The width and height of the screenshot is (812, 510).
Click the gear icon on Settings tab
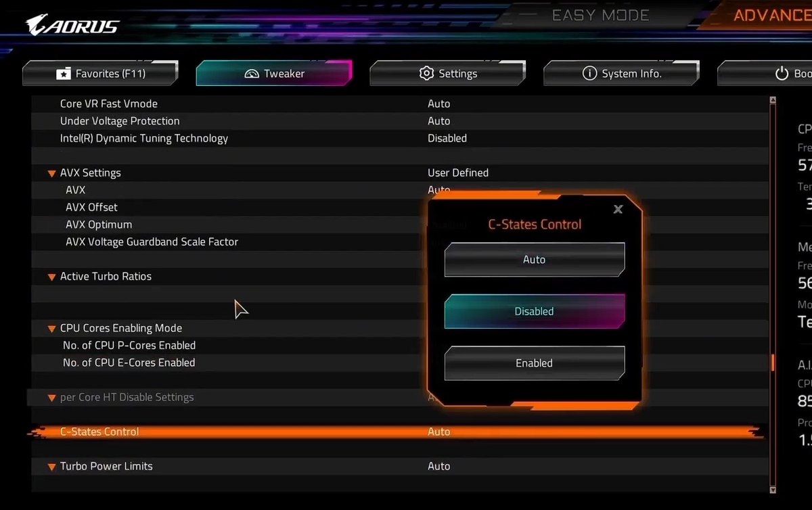click(426, 73)
